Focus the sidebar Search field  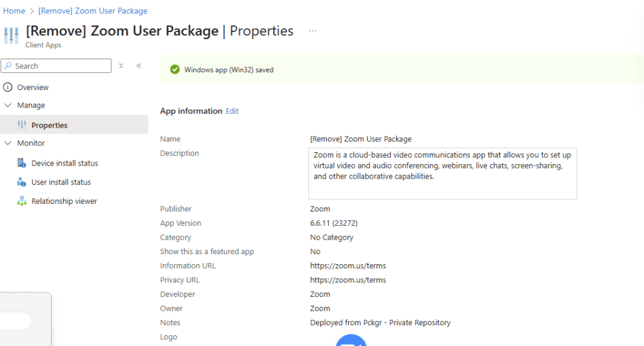click(61, 66)
